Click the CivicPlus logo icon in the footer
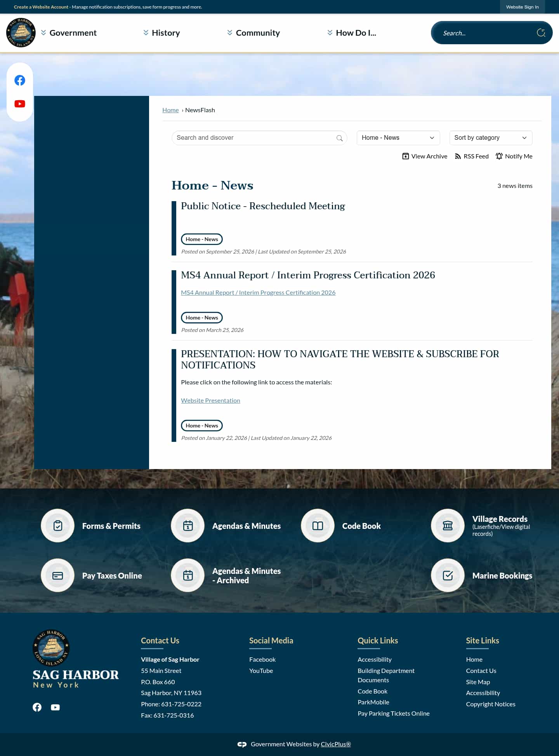559x756 pixels. (x=242, y=744)
